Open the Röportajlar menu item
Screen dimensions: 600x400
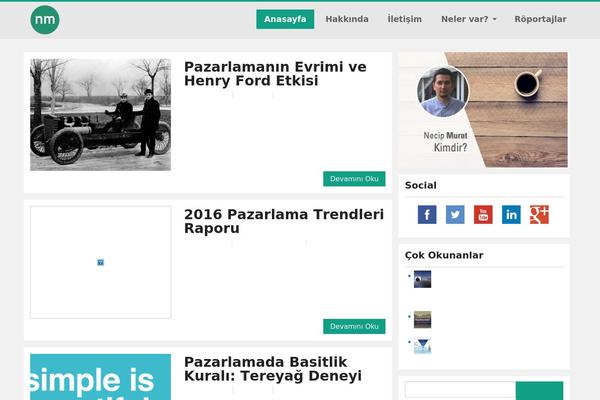(x=540, y=19)
